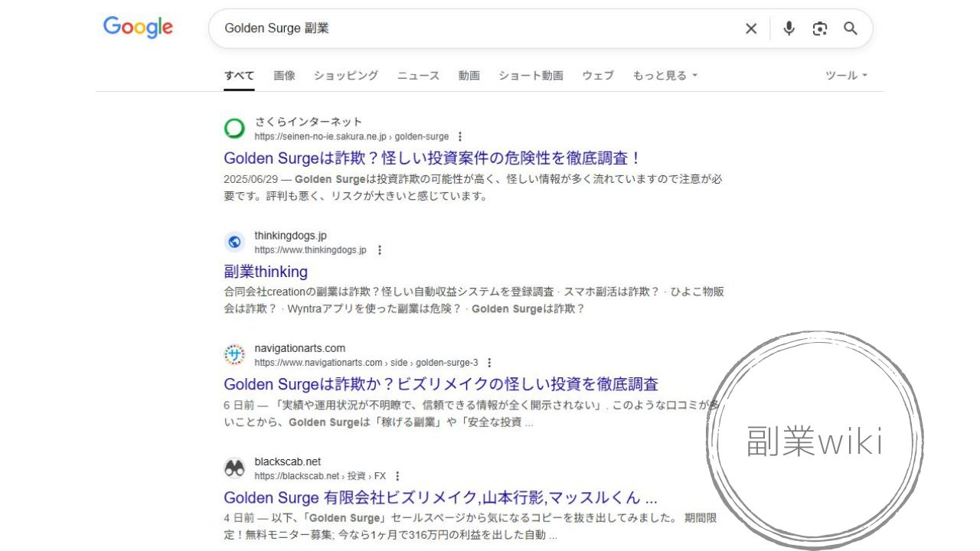980x551 pixels.
Task: Clear the search box with the X icon
Action: coord(751,28)
